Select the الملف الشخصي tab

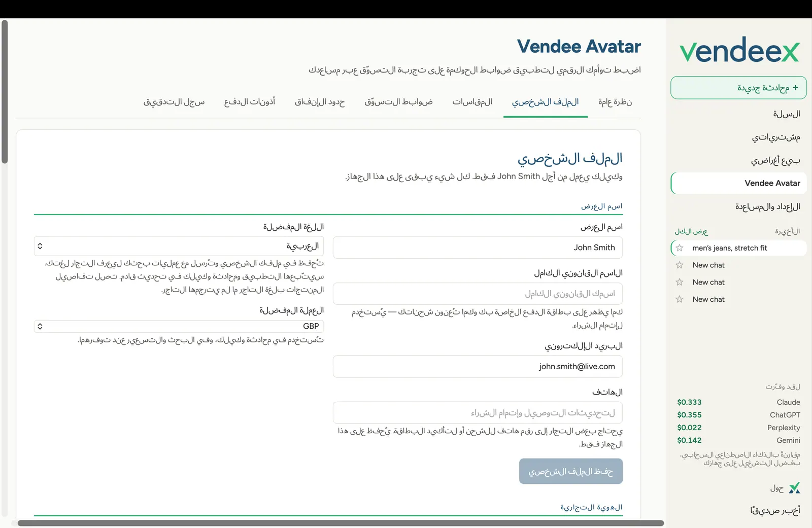pyautogui.click(x=546, y=102)
